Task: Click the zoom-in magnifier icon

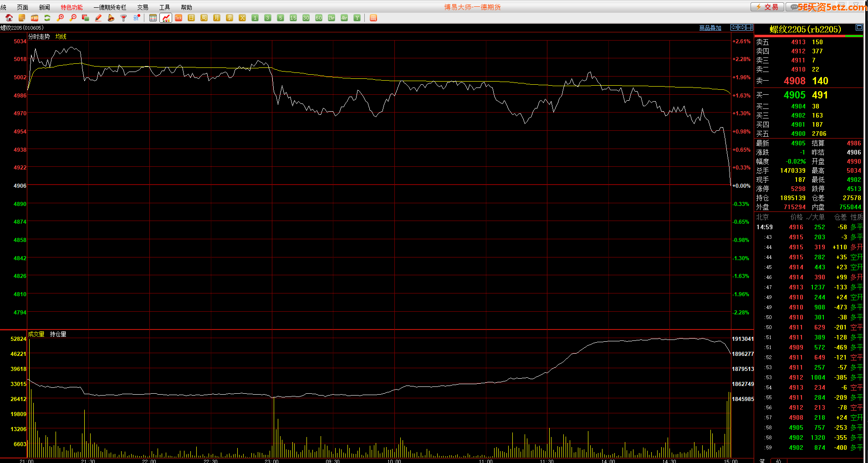Action: [x=60, y=18]
